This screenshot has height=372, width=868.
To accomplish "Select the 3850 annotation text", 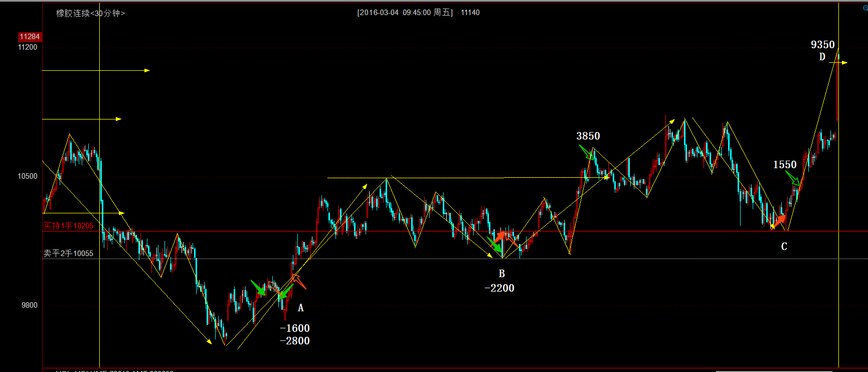I will (x=588, y=136).
